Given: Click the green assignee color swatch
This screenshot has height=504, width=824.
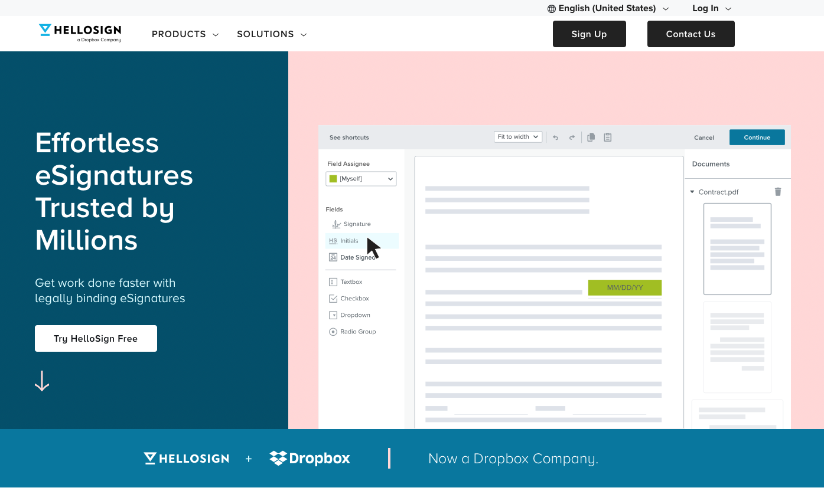Looking at the screenshot, I should tap(333, 178).
